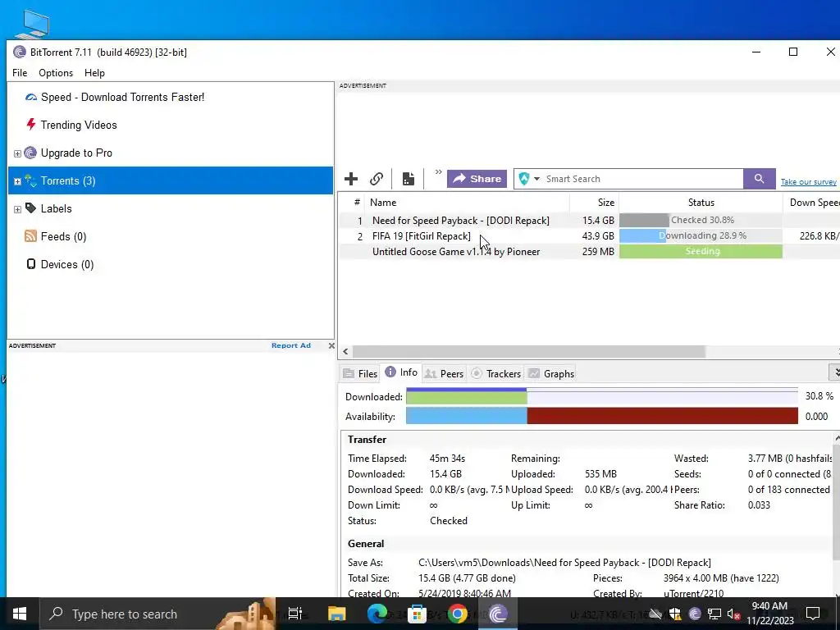Launch Microsoft Edge from the taskbar

(377, 614)
